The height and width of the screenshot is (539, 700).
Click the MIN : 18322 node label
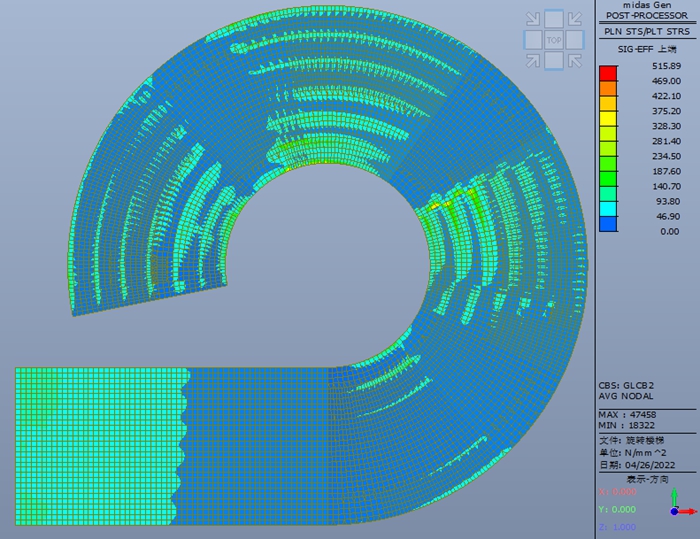pos(630,426)
